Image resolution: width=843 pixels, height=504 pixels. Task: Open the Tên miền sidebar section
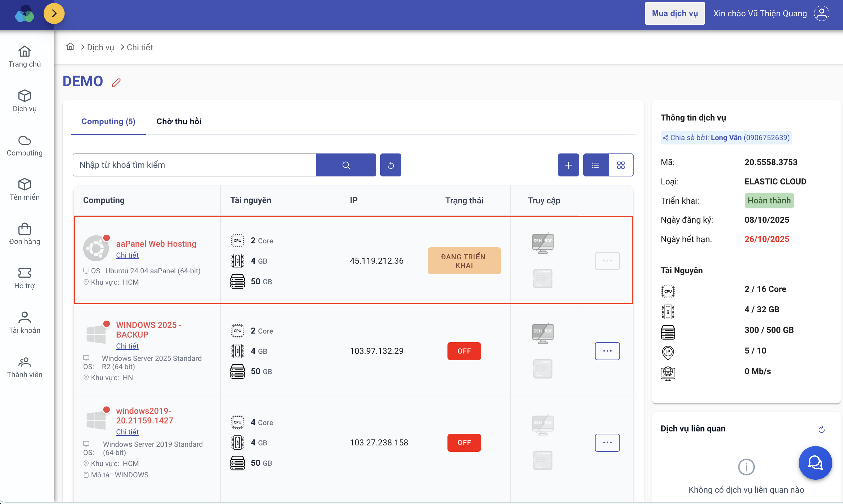point(24,189)
